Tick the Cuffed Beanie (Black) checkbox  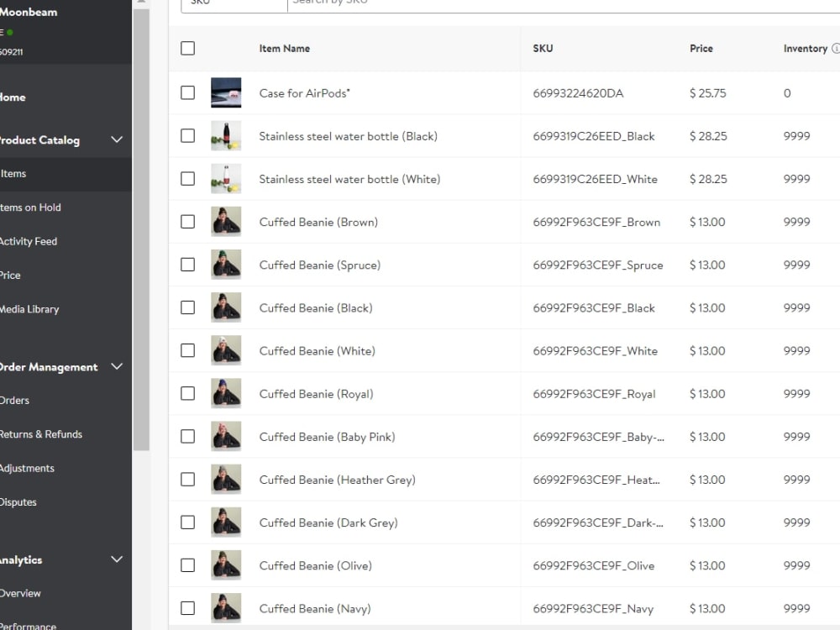tap(187, 307)
